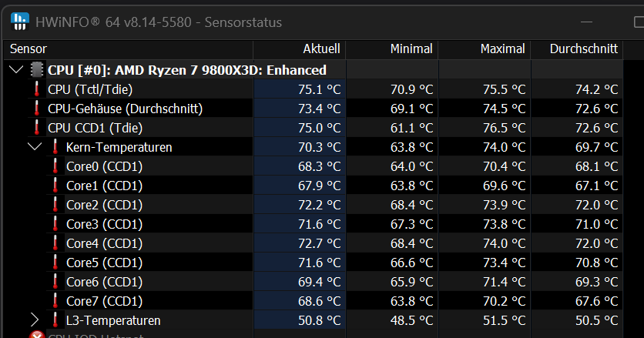Click average value 74.2 °C of CPU (Tctl/Tdie)
Image resolution: width=644 pixels, height=338 pixels.
tap(597, 89)
